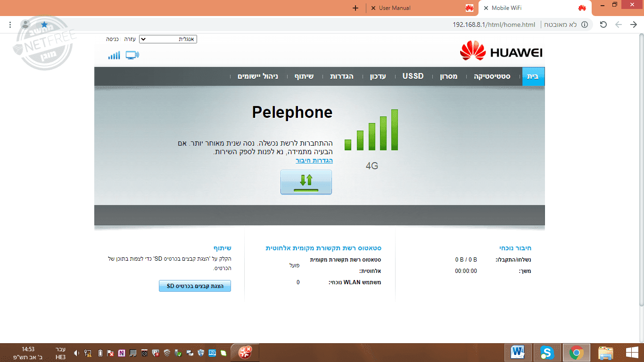Click the לא מאובטח not-secure label

(x=561, y=25)
